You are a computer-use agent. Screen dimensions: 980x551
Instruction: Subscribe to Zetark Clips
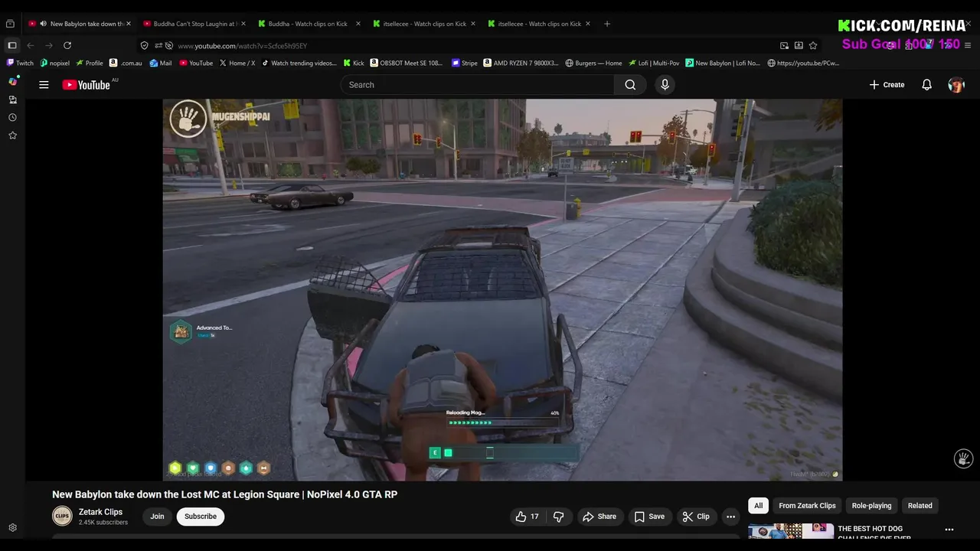tap(201, 517)
